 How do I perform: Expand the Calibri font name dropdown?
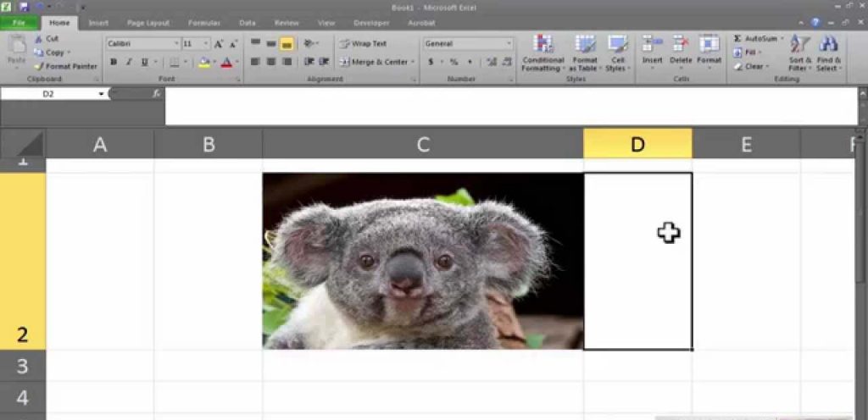176,44
